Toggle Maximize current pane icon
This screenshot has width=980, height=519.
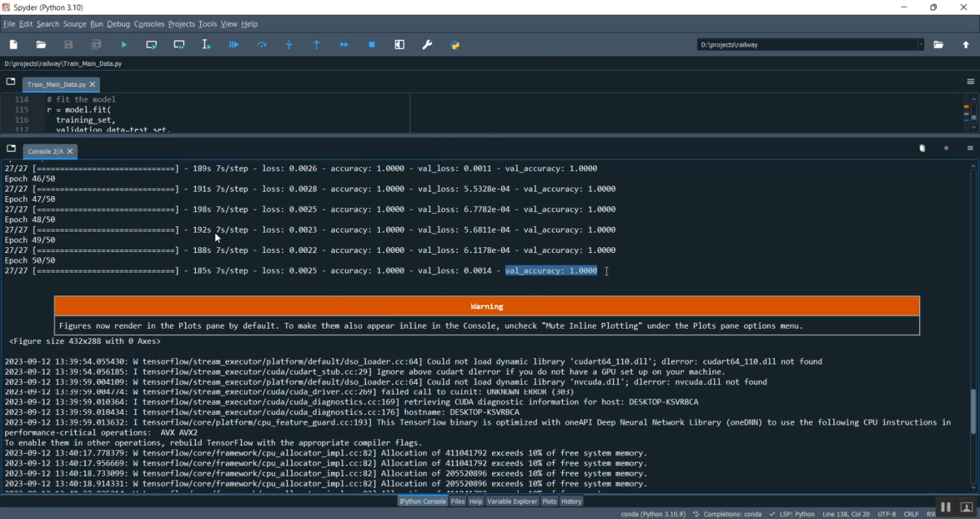[x=400, y=44]
